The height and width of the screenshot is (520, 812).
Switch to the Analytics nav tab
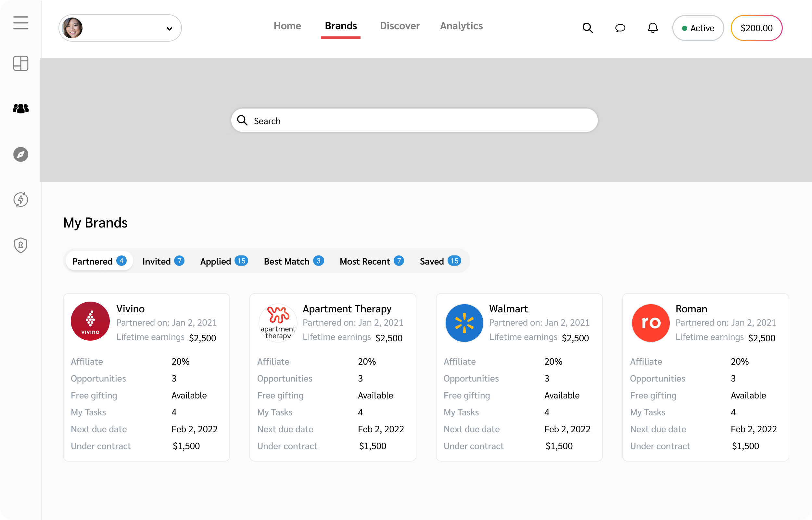coord(461,26)
